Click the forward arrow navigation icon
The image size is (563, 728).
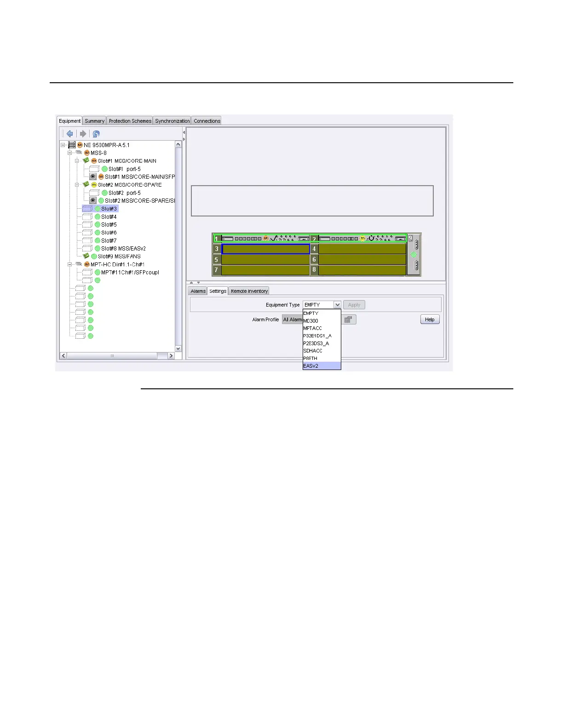coord(83,134)
